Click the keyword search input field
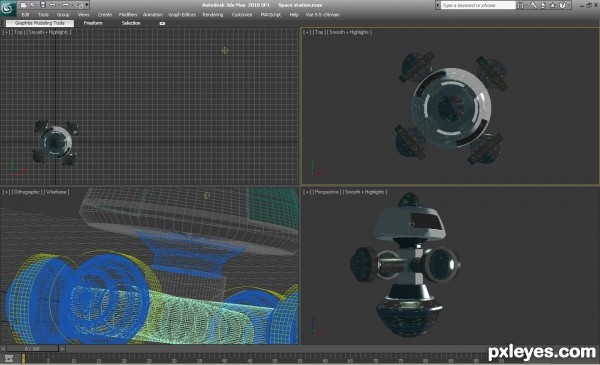The image size is (600, 365). [478, 5]
